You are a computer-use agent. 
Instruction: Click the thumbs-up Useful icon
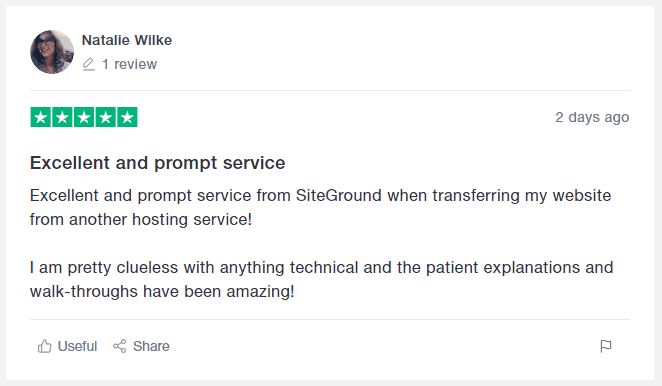44,346
